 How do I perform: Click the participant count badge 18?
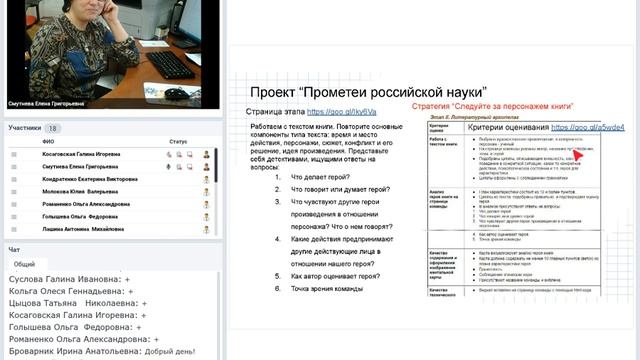point(53,129)
